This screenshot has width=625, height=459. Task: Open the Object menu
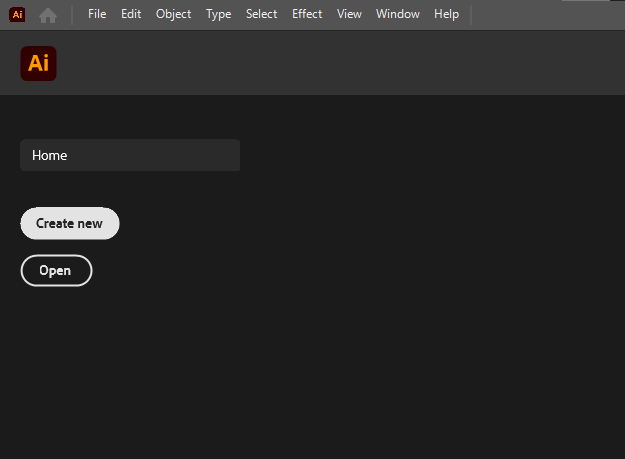pyautogui.click(x=173, y=14)
